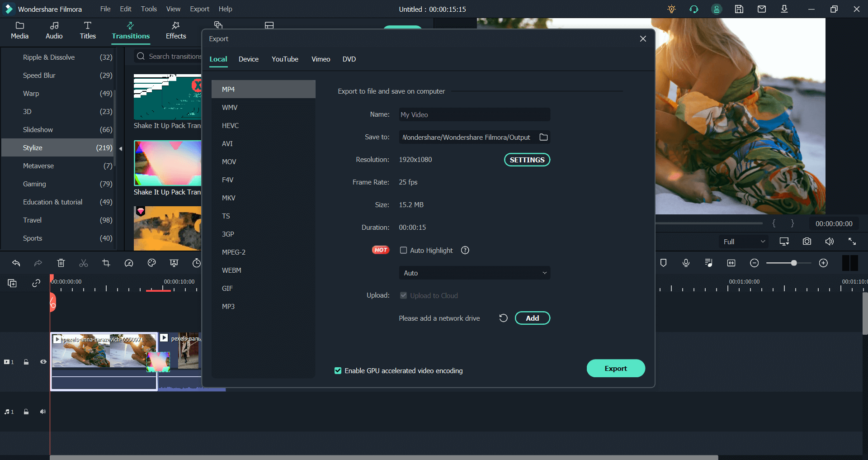Select the crop tool icon
The image size is (868, 460).
tap(106, 263)
